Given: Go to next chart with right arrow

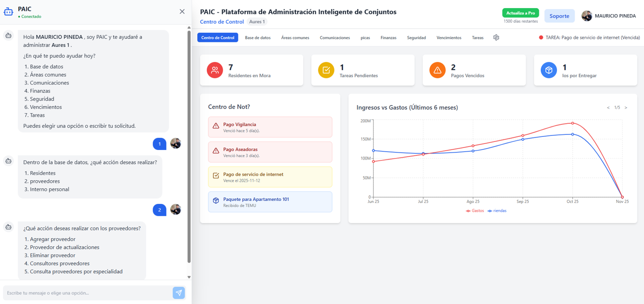Looking at the screenshot, I should (x=626, y=108).
